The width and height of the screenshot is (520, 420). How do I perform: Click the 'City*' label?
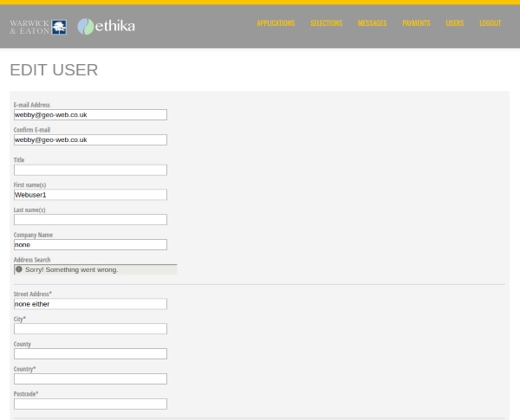coord(20,319)
